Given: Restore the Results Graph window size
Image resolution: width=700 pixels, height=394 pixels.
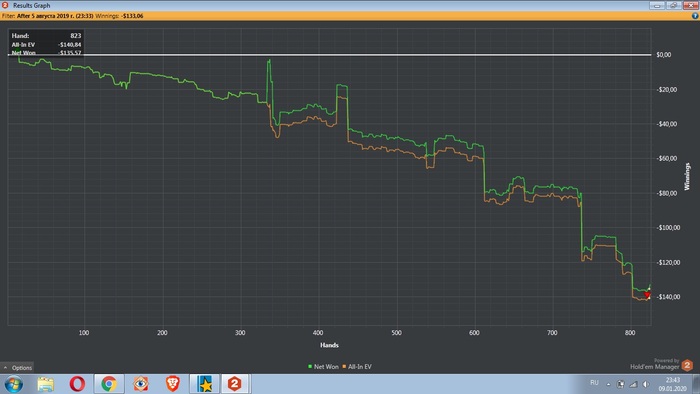Looking at the screenshot, I should click(674, 5).
